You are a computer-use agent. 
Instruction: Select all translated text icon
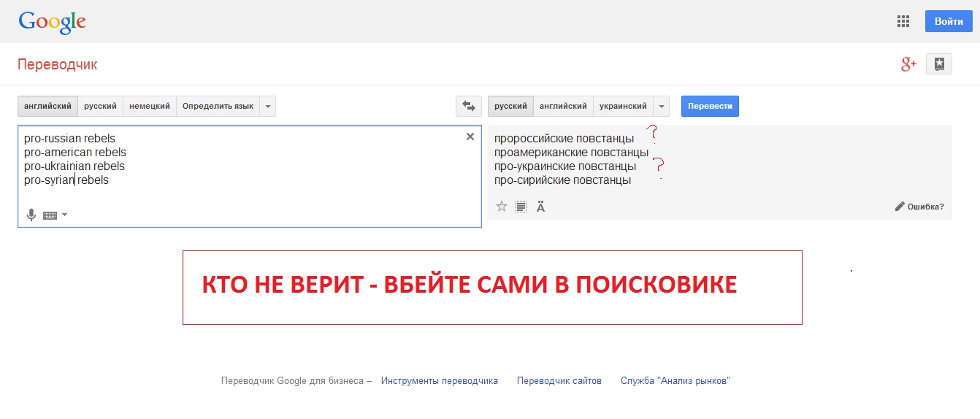[521, 207]
